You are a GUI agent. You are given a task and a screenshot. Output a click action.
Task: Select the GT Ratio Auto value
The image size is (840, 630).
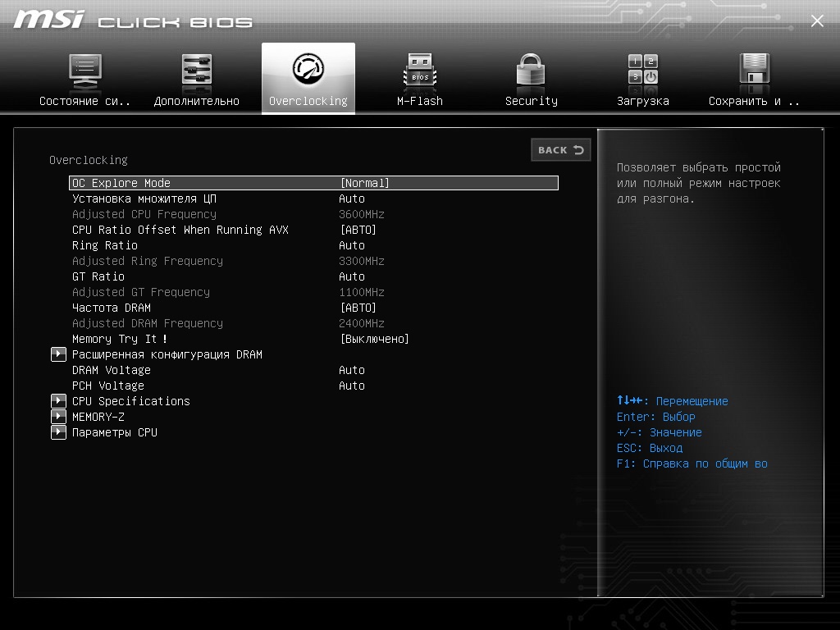[352, 276]
